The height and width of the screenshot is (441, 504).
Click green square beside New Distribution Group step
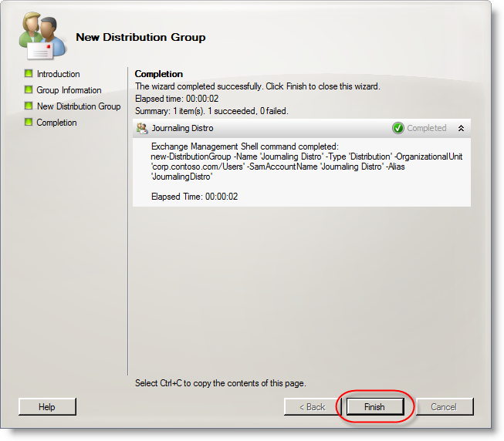point(29,106)
